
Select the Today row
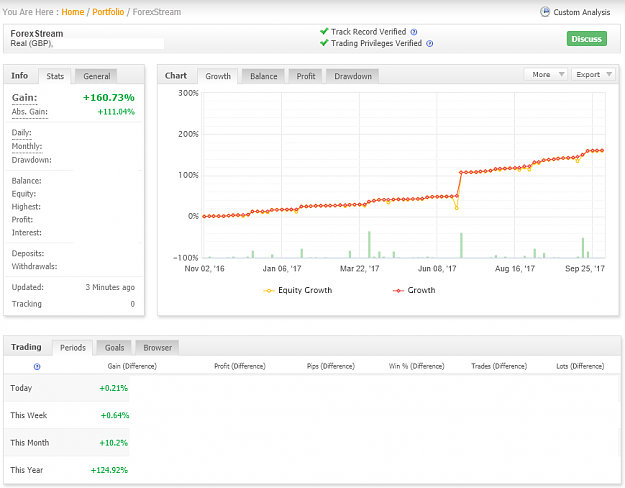coord(312,388)
